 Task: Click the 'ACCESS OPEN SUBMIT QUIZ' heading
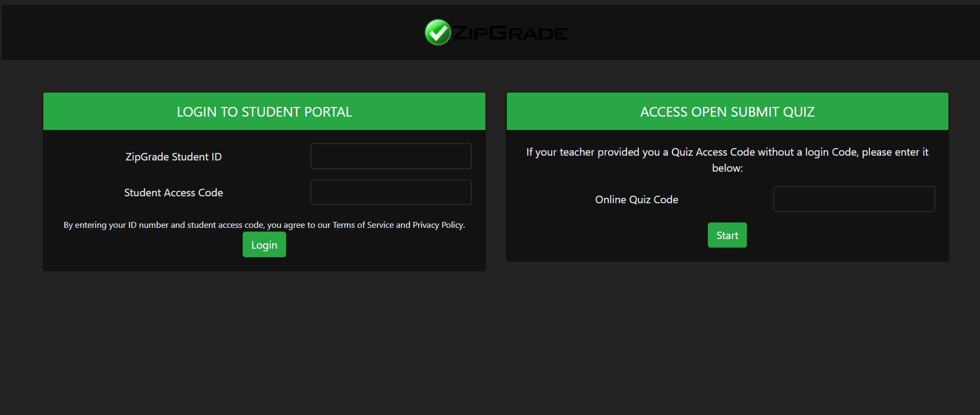coord(727,112)
